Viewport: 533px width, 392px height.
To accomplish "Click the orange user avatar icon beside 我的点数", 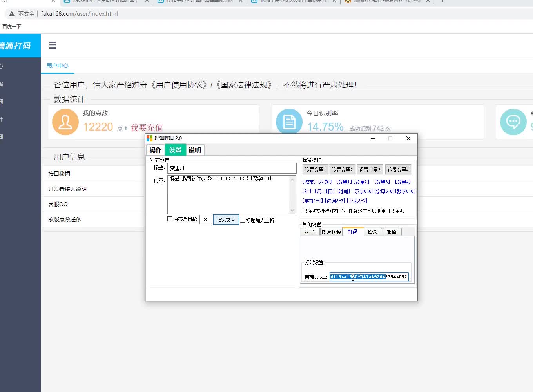I will pyautogui.click(x=65, y=122).
